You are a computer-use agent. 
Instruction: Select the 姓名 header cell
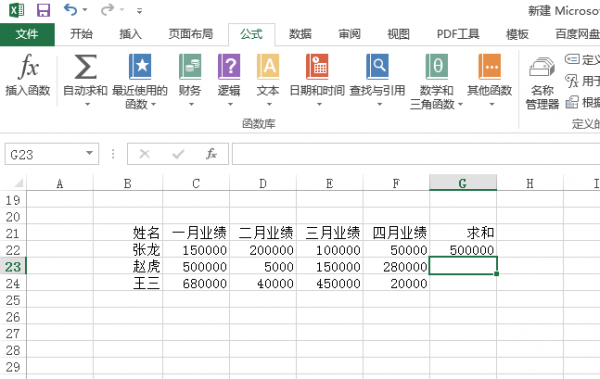(128, 233)
